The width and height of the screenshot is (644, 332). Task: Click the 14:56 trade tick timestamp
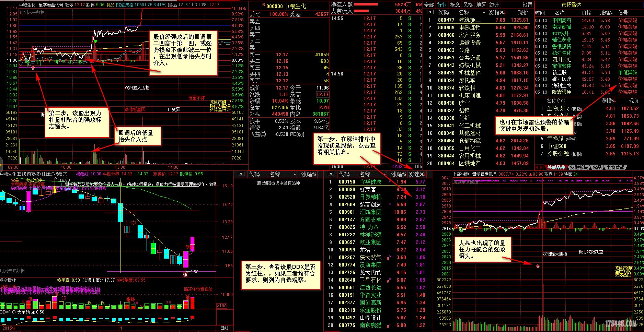[x=337, y=74]
